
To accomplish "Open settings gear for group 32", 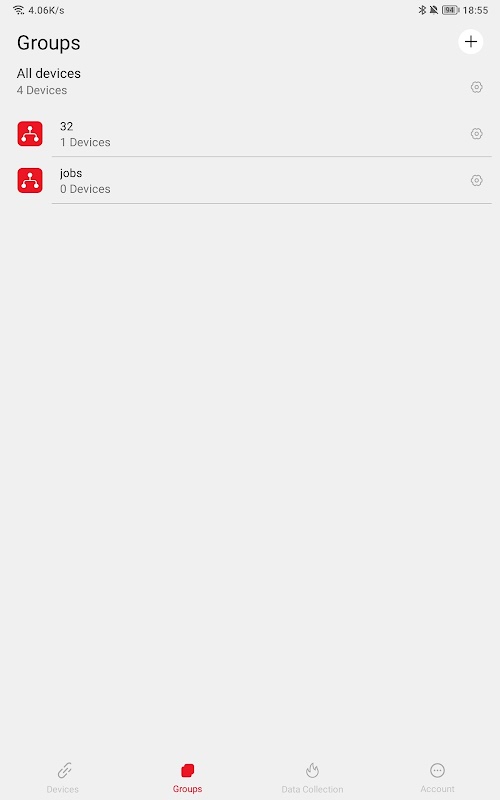I will pos(477,134).
